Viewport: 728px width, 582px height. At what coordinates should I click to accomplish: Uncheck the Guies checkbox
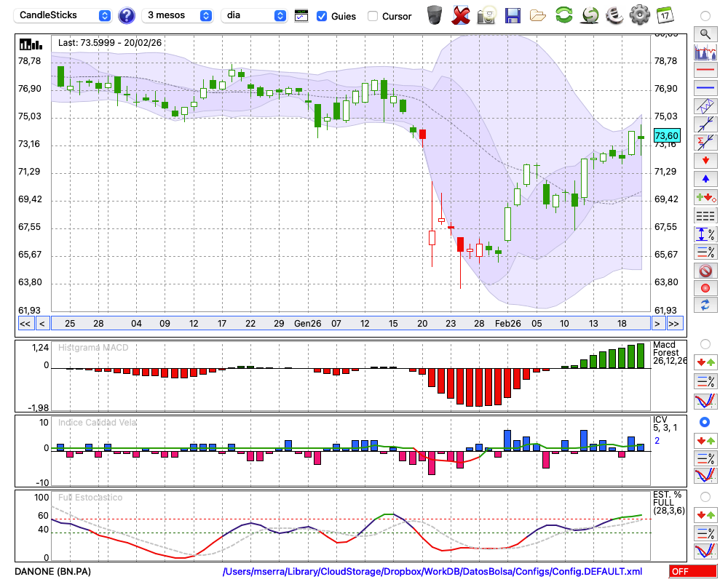pyautogui.click(x=322, y=15)
